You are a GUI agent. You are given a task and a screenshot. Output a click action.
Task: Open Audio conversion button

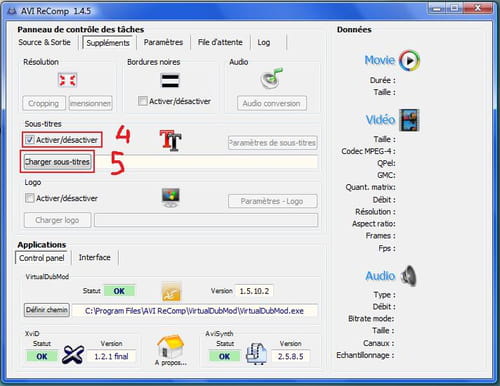(272, 103)
